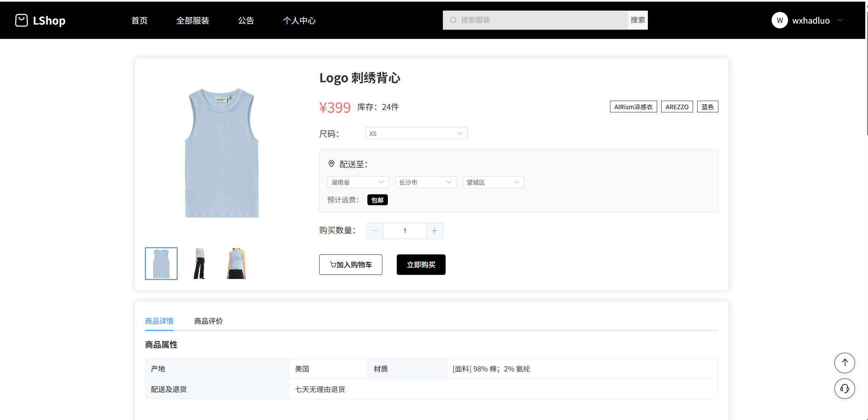Expand the XS size dropdown
The height and width of the screenshot is (420, 868).
point(416,134)
